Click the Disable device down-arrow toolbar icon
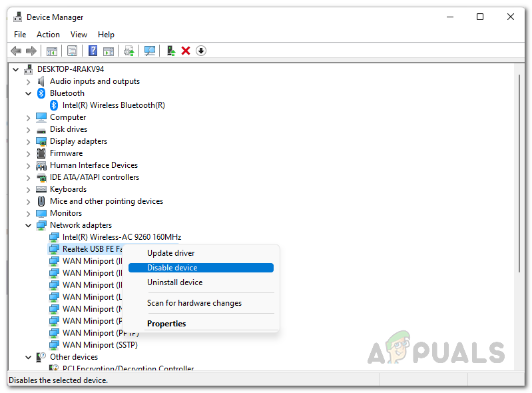This screenshot has width=532, height=393. pos(201,51)
